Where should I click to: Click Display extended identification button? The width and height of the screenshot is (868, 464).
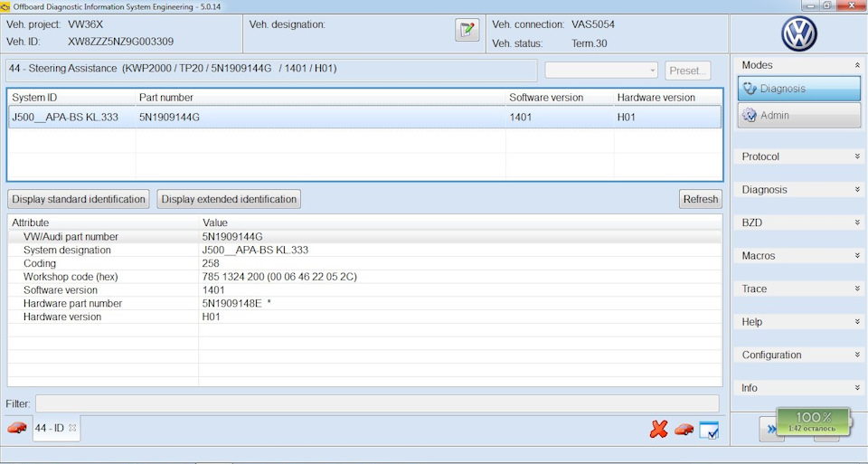229,199
